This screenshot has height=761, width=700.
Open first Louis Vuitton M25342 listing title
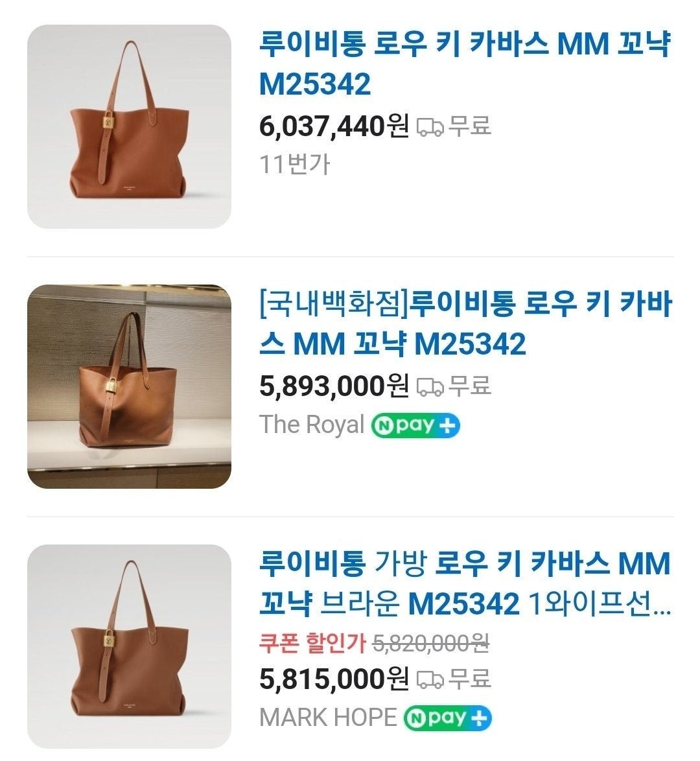(465, 64)
